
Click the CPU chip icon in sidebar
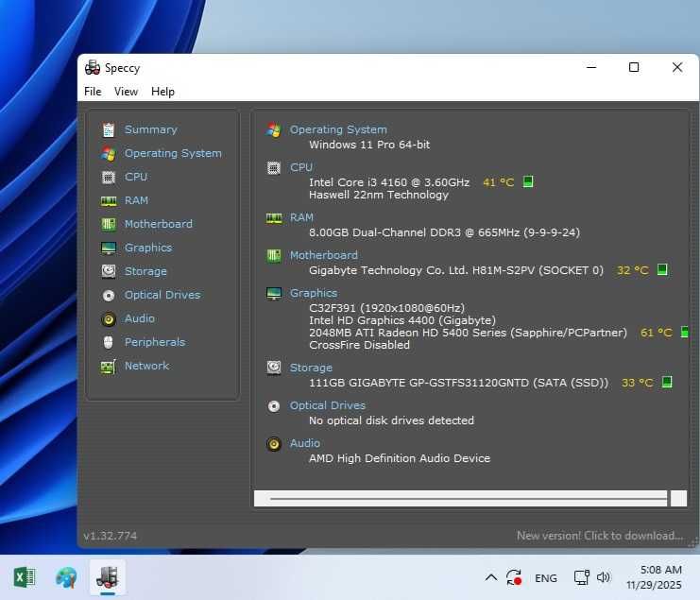point(108,177)
